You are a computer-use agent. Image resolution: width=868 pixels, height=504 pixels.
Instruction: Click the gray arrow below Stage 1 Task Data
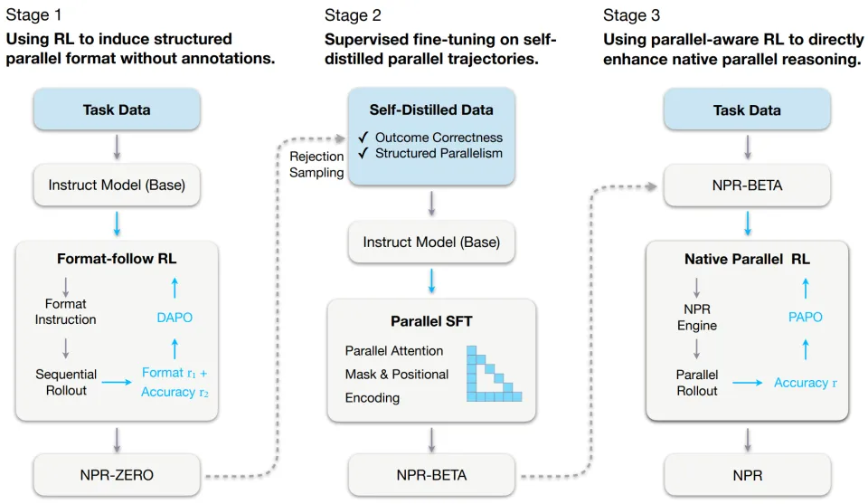(x=116, y=148)
